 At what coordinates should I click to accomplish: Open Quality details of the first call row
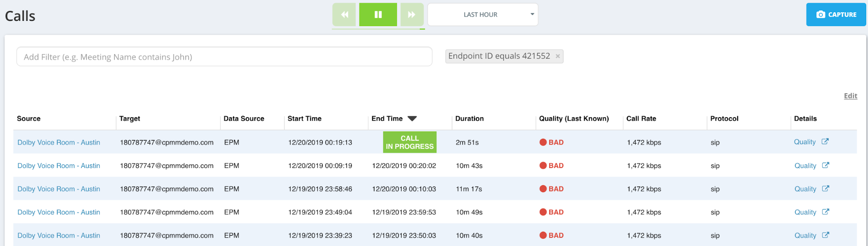[805, 142]
